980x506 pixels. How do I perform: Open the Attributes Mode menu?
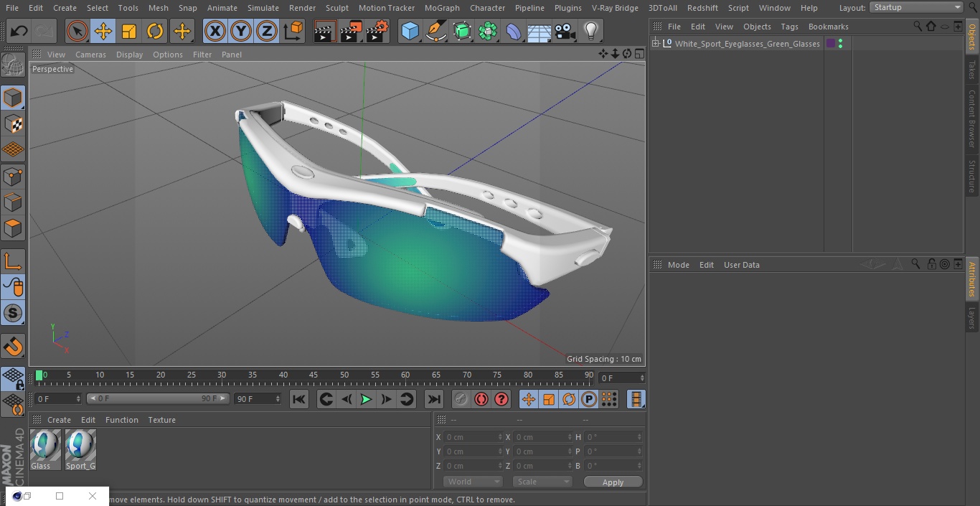[678, 265]
